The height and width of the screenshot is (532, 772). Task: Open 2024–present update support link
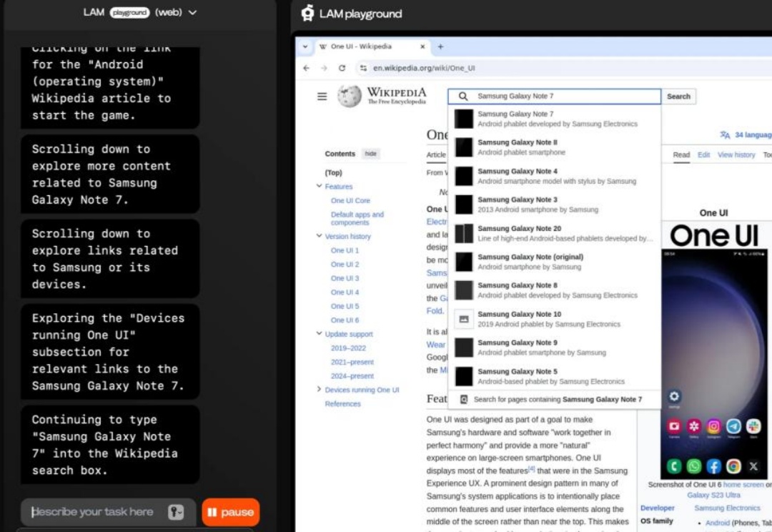352,376
